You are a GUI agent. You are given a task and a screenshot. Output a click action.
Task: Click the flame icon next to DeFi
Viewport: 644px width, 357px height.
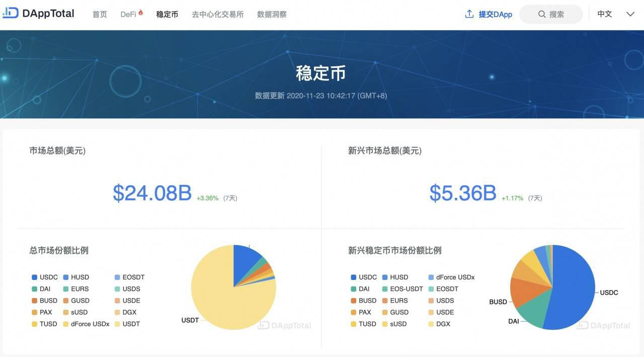click(x=141, y=13)
